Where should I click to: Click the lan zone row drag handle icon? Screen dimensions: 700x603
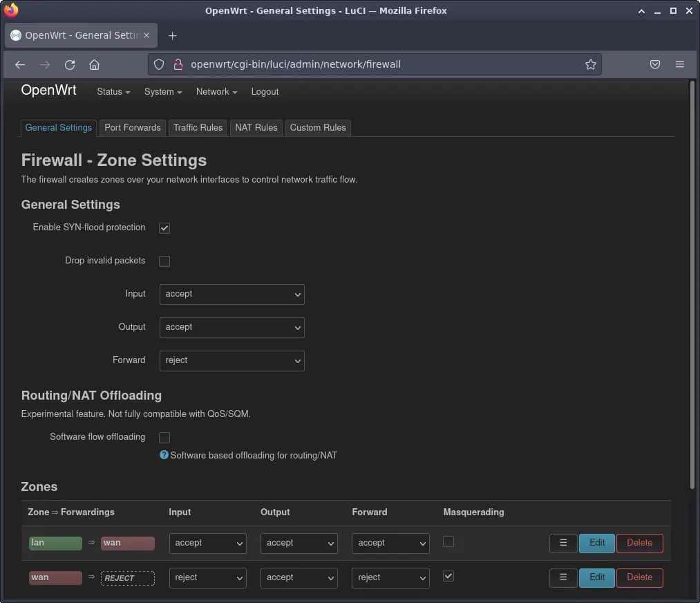coord(563,543)
